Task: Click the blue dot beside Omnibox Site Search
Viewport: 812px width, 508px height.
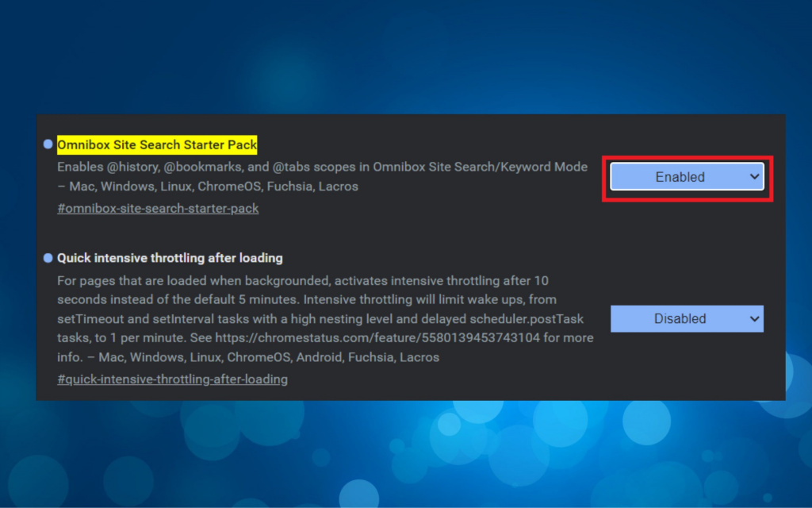Action: pos(48,144)
